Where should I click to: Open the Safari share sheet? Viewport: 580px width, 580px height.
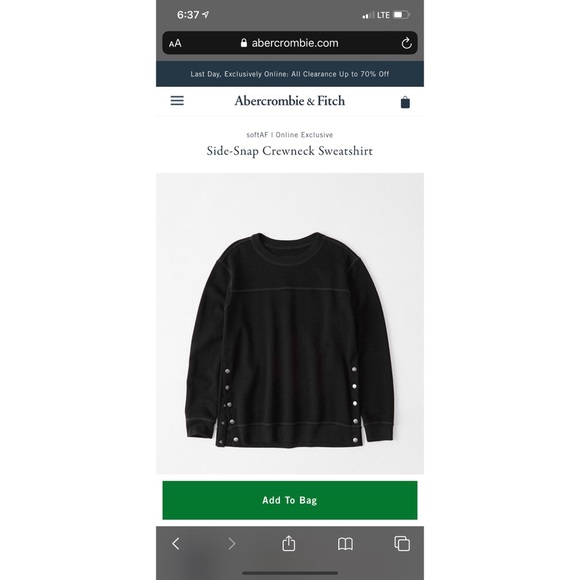pos(289,543)
